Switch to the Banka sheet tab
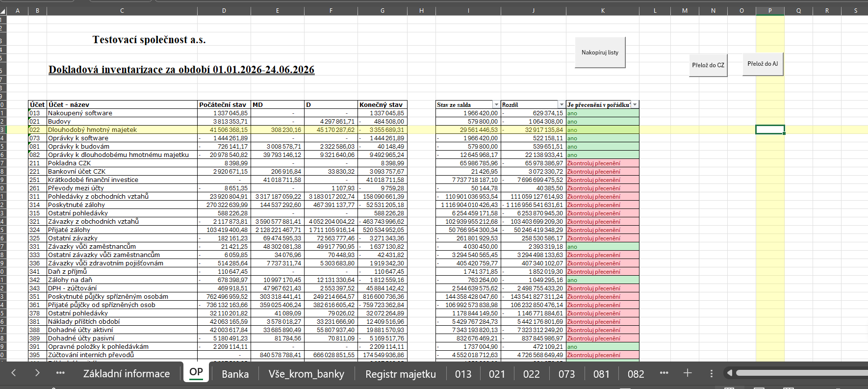This screenshot has height=389, width=868. [235, 374]
